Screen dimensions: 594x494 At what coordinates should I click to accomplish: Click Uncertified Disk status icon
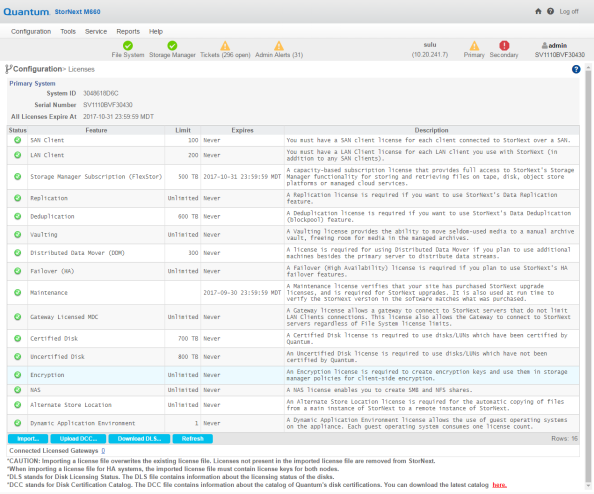(17, 356)
